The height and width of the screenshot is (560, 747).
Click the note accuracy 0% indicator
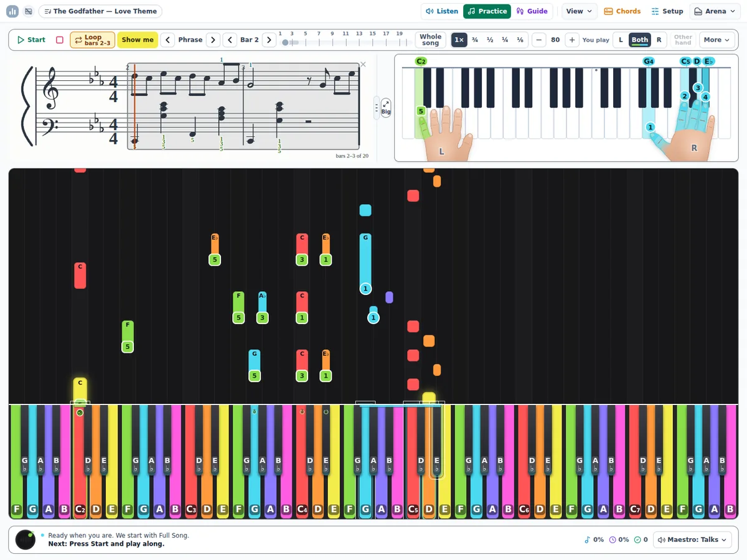click(594, 539)
